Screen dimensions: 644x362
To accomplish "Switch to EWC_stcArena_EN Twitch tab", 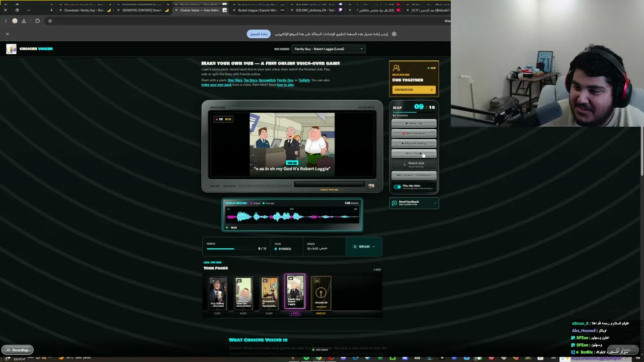I will [x=316, y=10].
